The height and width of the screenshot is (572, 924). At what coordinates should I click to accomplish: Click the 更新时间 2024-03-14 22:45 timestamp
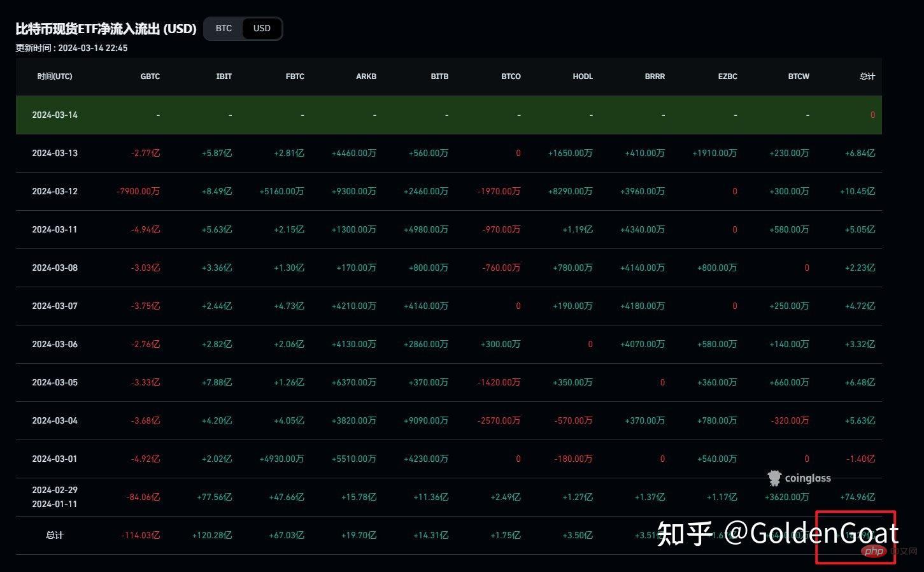tap(71, 48)
